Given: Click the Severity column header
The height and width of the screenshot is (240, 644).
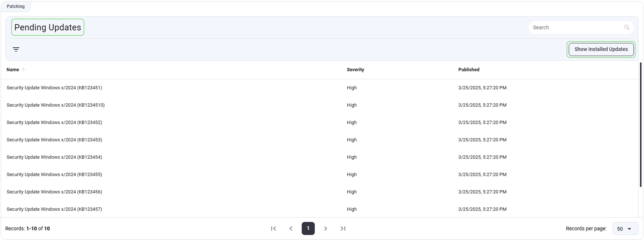Looking at the screenshot, I should [355, 70].
